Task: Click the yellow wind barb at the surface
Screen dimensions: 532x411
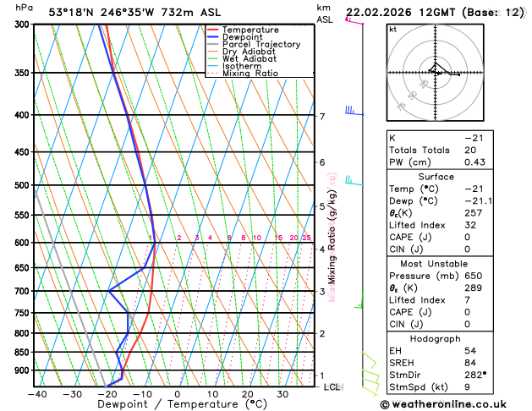Action: click(x=370, y=391)
